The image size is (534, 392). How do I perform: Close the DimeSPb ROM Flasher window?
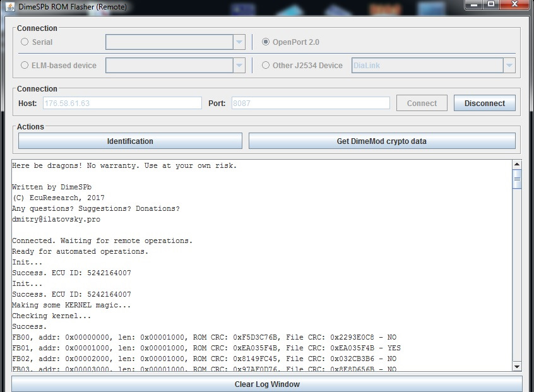pyautogui.click(x=514, y=4)
